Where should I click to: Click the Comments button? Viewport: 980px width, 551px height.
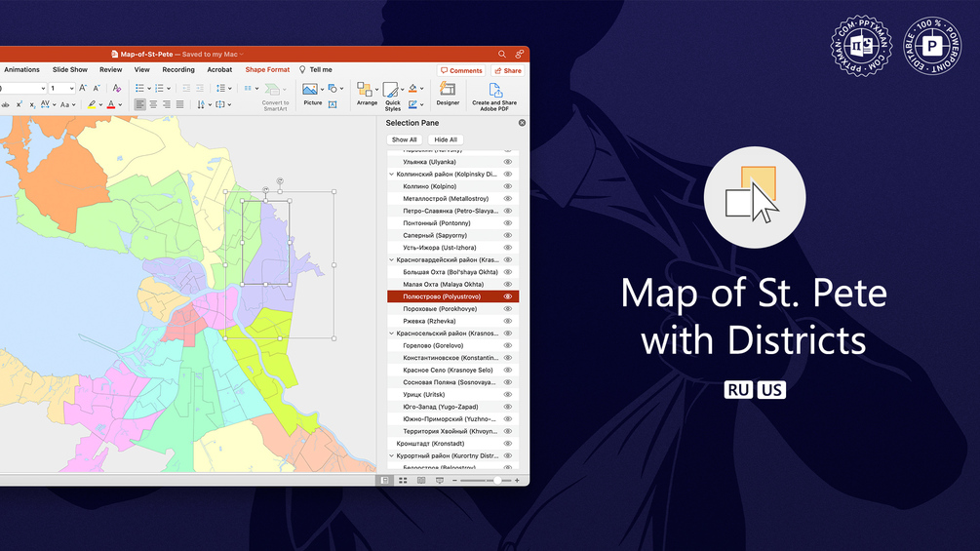coord(462,70)
